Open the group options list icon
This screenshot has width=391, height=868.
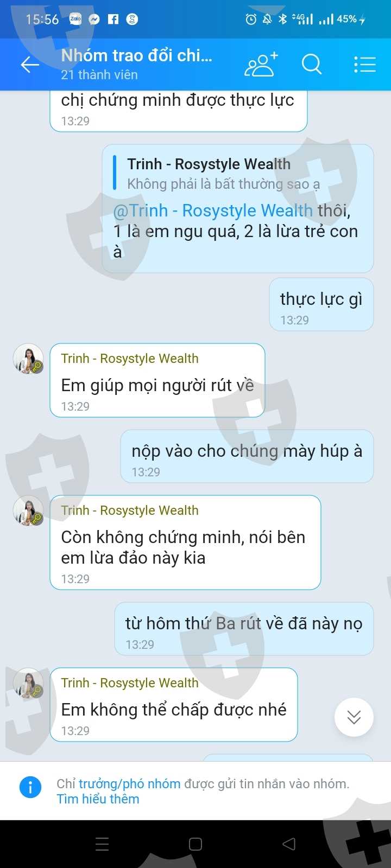click(x=365, y=65)
